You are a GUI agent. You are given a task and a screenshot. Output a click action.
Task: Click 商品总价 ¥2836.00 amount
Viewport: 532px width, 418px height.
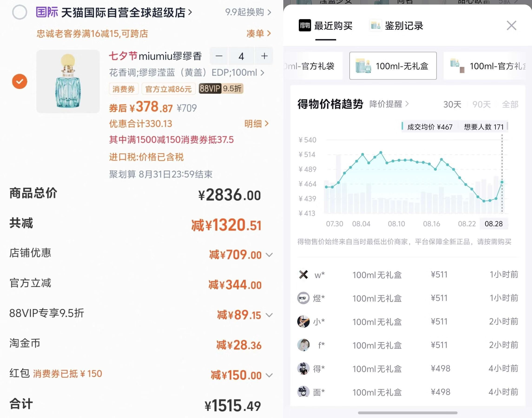pos(229,195)
